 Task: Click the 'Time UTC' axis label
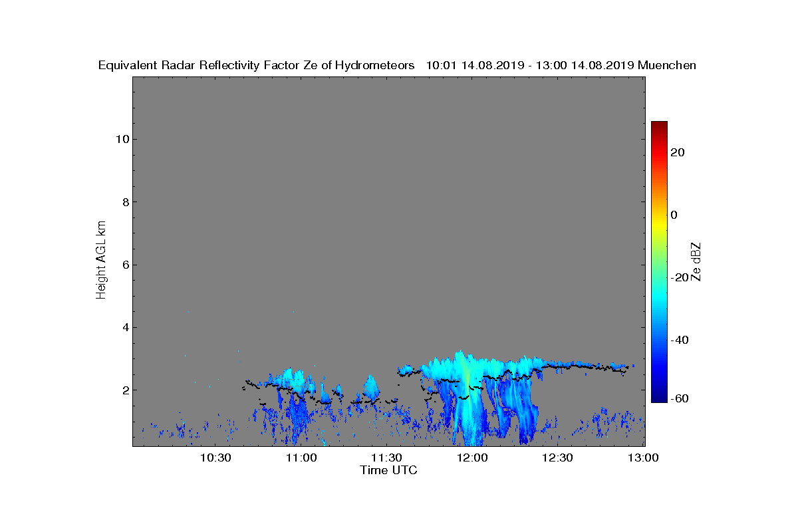388,470
